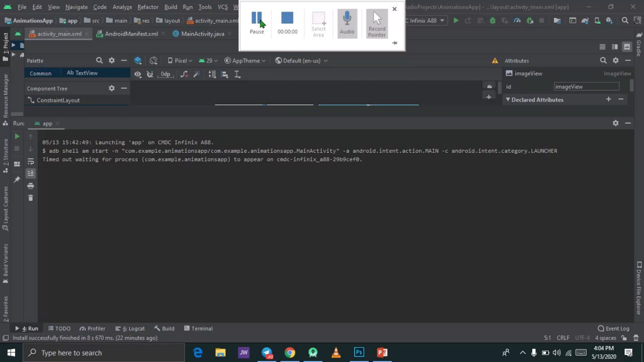Open the Terminal tool window
The width and height of the screenshot is (644, 362).
coord(198,328)
